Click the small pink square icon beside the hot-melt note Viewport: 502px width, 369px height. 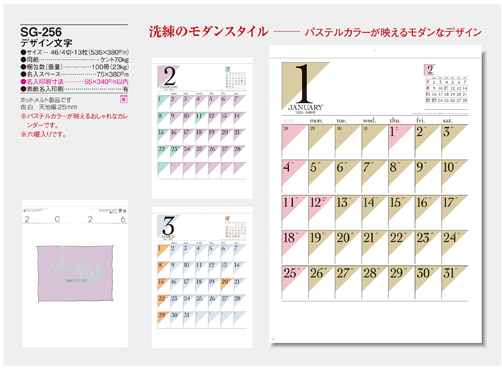(x=124, y=99)
